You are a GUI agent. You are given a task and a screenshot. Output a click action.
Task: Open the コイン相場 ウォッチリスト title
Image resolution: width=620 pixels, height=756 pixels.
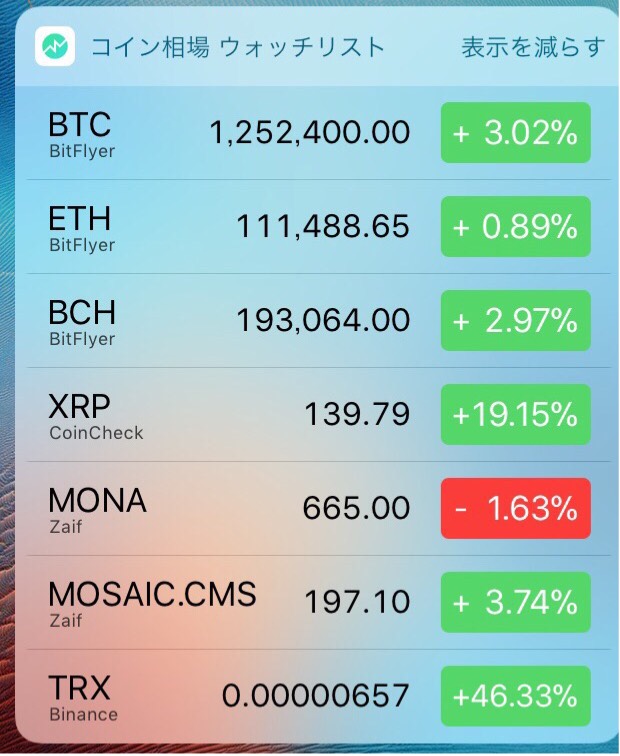[238, 47]
